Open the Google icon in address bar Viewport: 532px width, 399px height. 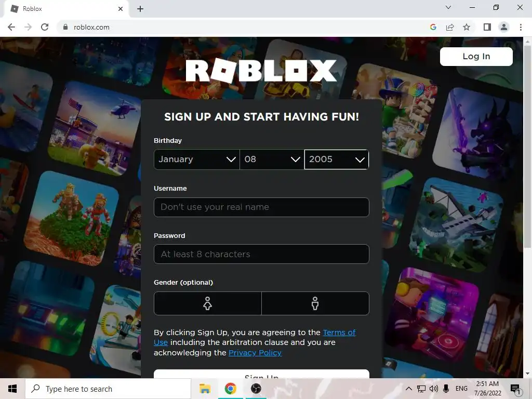433,27
